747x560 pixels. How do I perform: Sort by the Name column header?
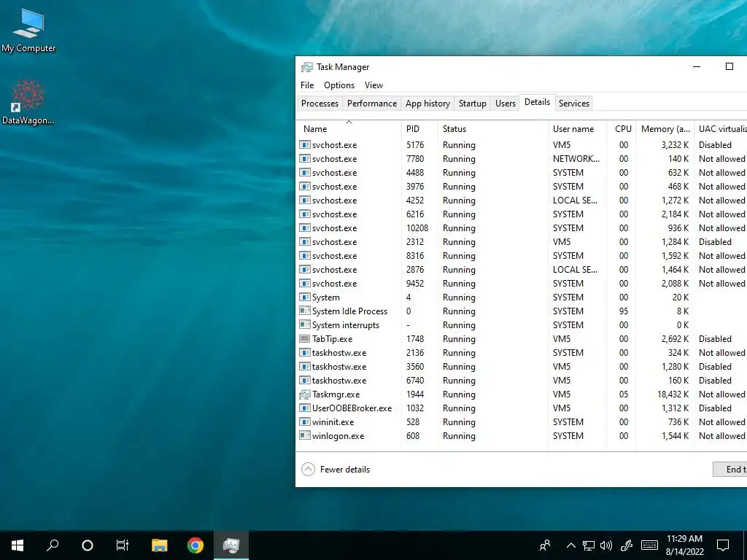(x=349, y=128)
